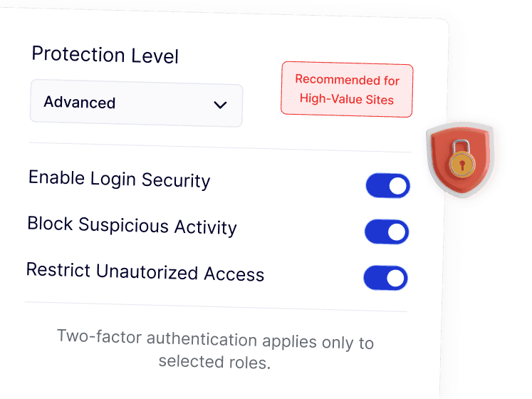Click the gold padlock on the shield
This screenshot has height=399, width=532.
[x=462, y=161]
